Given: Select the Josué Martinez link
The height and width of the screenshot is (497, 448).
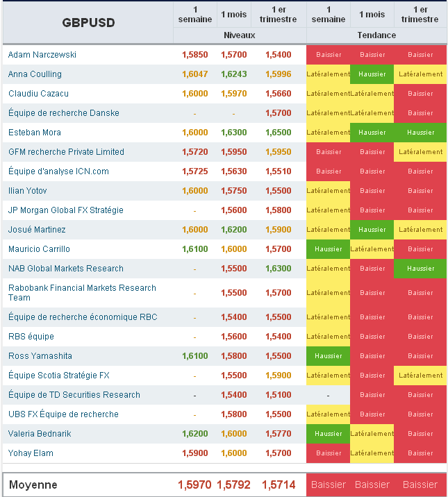Looking at the screenshot, I should 37,230.
